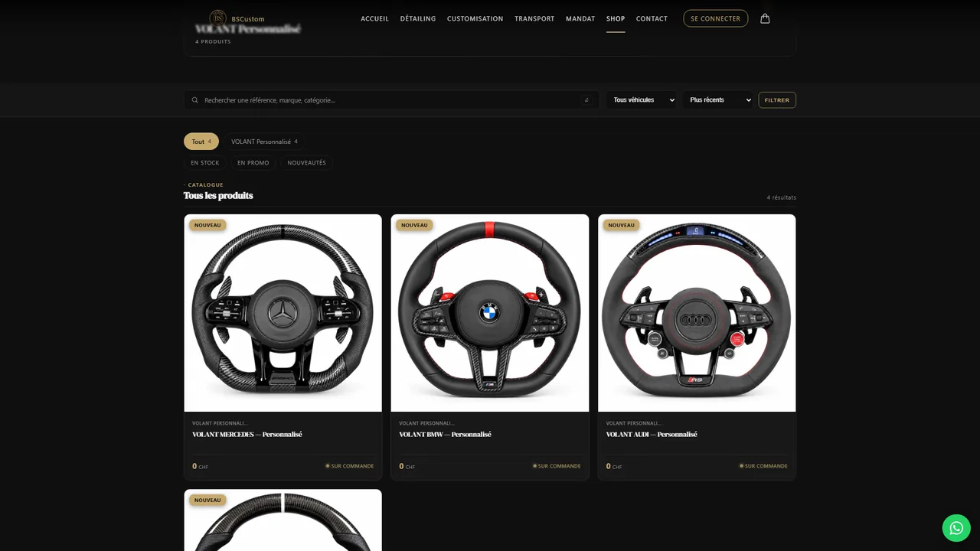Click SUR COMMANDE on the Audi card

[x=763, y=466]
